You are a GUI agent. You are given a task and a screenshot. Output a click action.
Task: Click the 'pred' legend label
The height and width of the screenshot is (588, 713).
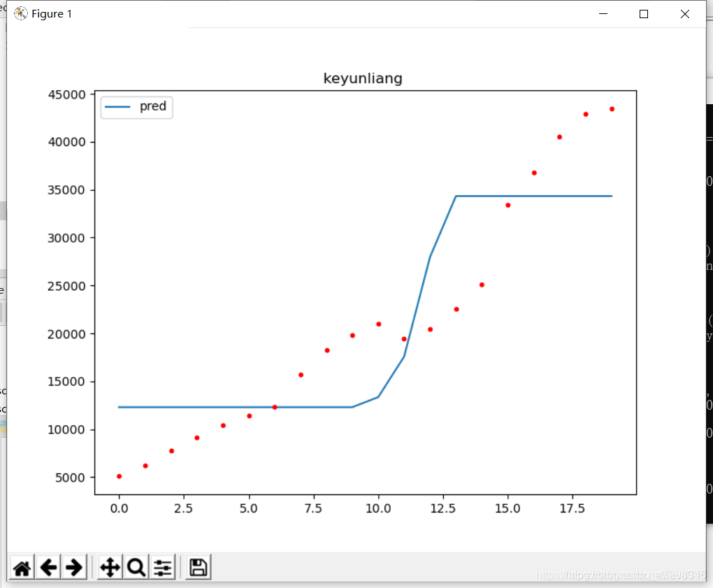pos(153,106)
